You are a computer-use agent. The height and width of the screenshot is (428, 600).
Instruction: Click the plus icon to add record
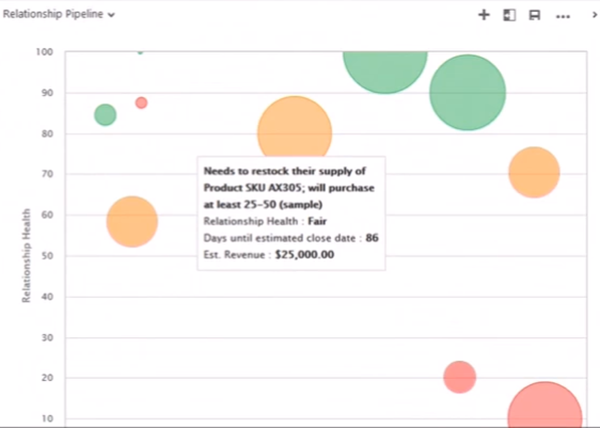pyautogui.click(x=484, y=15)
